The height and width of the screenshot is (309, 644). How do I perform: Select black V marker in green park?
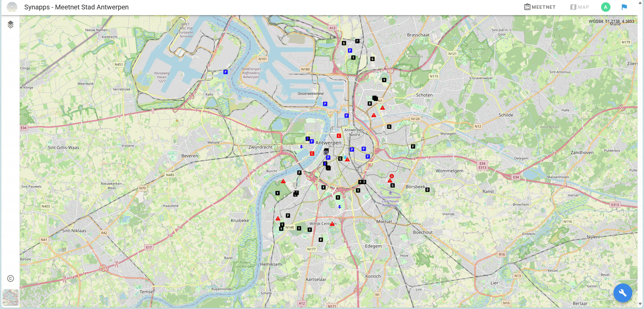(277, 193)
